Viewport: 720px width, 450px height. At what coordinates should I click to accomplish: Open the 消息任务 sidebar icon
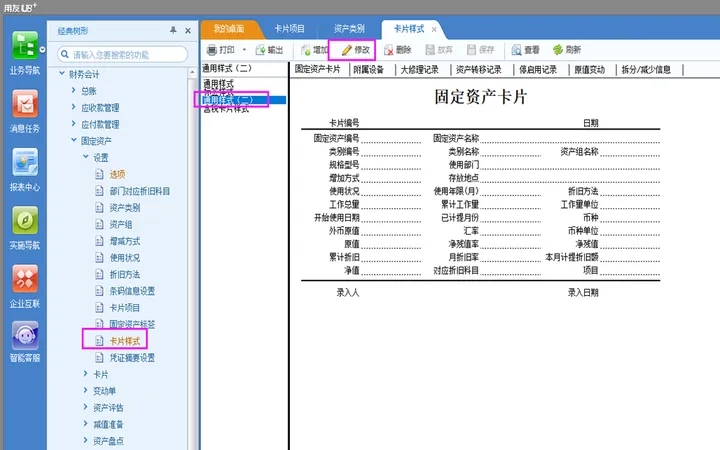pos(24,109)
